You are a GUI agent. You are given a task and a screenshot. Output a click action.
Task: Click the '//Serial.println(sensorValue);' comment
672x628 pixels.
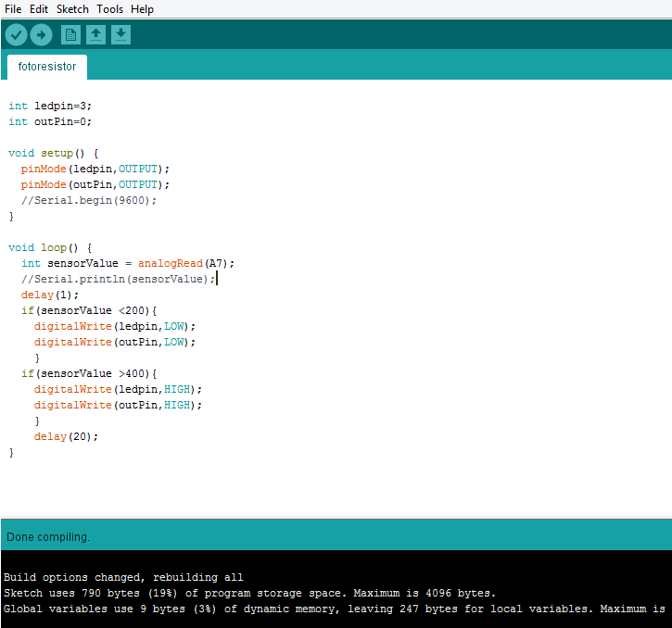119,280
